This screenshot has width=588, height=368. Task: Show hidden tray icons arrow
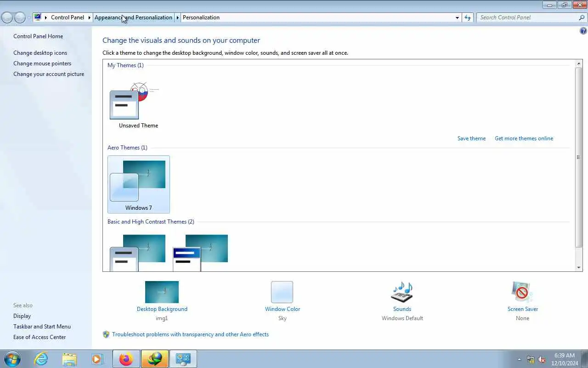(x=520, y=359)
